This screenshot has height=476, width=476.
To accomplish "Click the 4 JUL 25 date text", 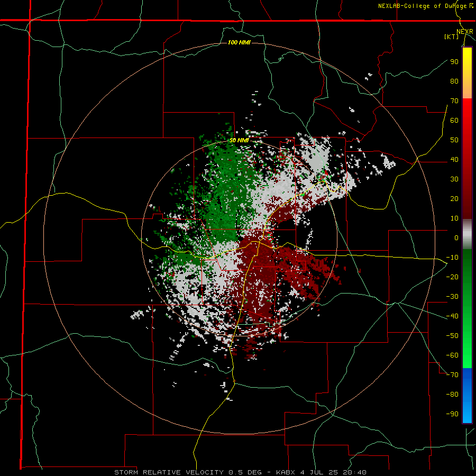I will [x=319, y=472].
